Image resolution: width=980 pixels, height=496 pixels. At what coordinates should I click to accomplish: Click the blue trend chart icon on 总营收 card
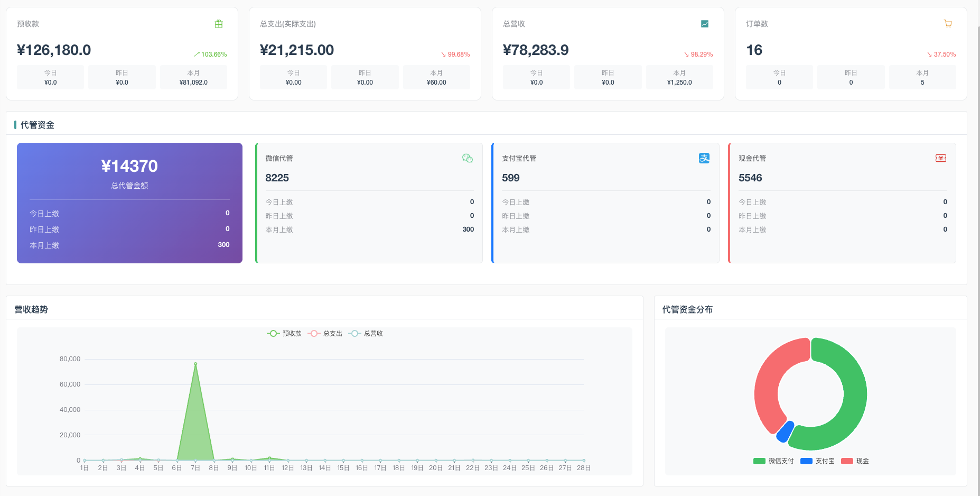(x=704, y=23)
